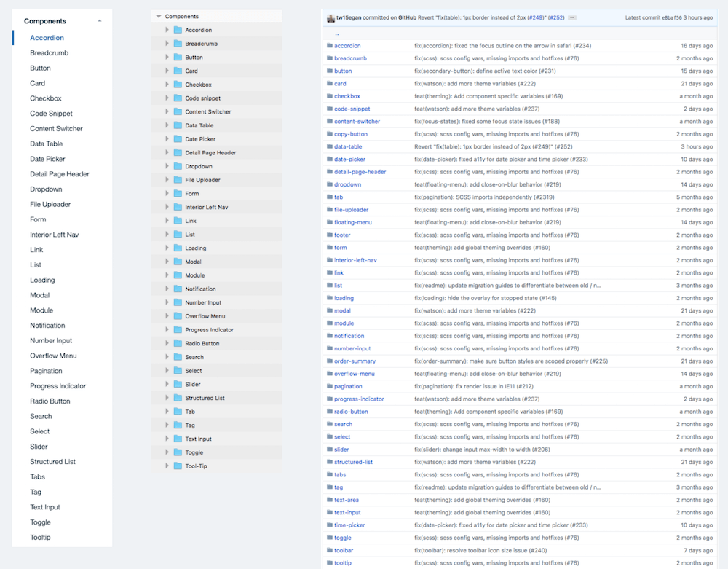
Task: Expand the Date Picker folder in the tree
Action: [x=167, y=138]
